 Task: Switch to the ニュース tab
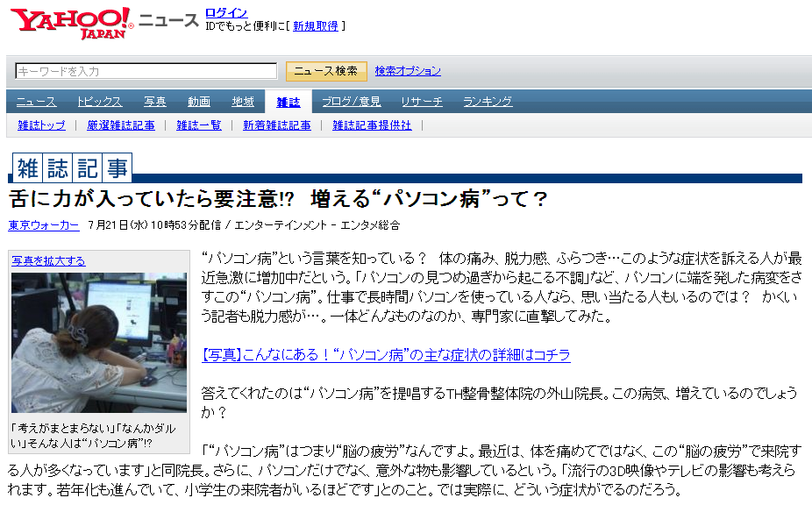point(36,102)
